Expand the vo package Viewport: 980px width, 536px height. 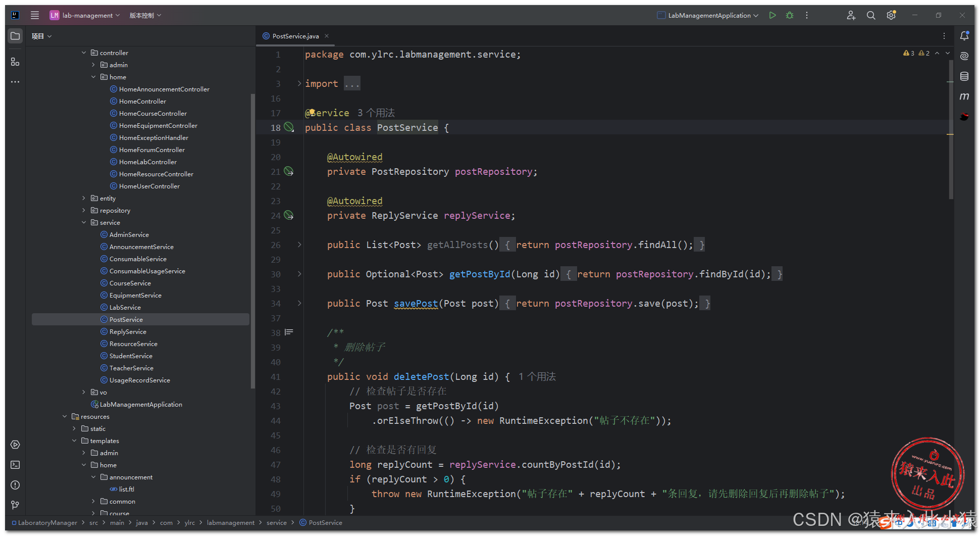pyautogui.click(x=84, y=392)
